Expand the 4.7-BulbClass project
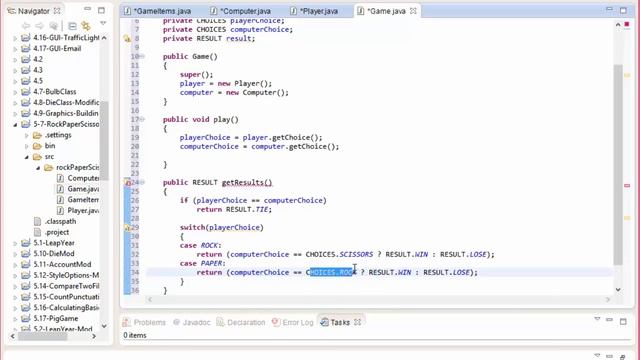 pyautogui.click(x=15, y=92)
